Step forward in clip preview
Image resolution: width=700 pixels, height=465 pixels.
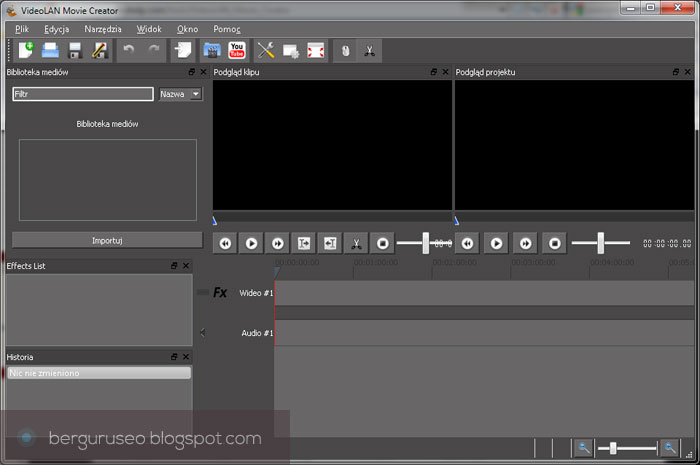277,243
